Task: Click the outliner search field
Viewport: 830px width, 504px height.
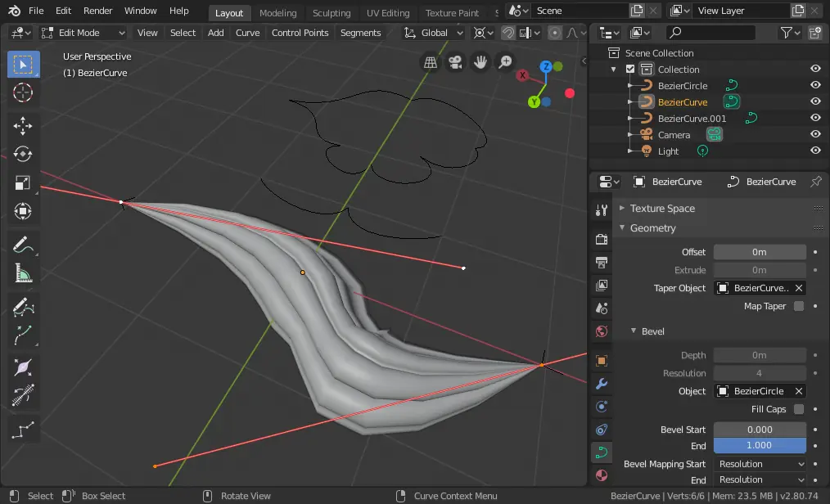Action: (x=710, y=33)
